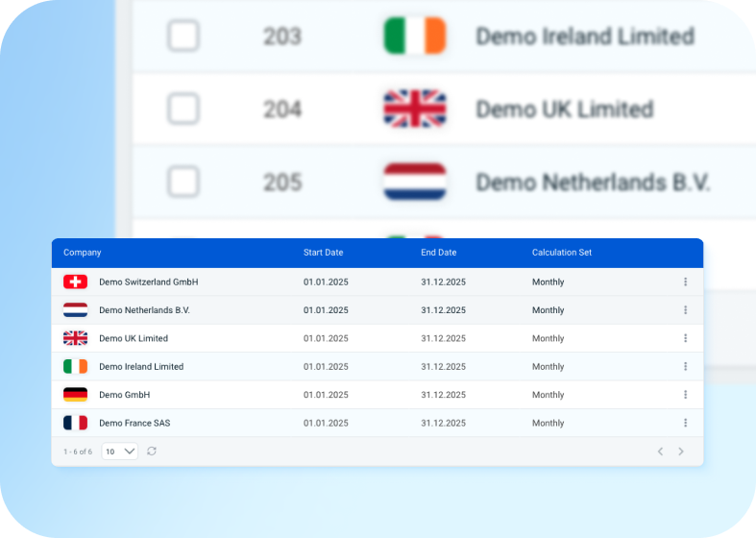Viewport: 756px width, 538px height.
Task: Tick the checkbox for row 203 in background list
Action: [x=183, y=36]
